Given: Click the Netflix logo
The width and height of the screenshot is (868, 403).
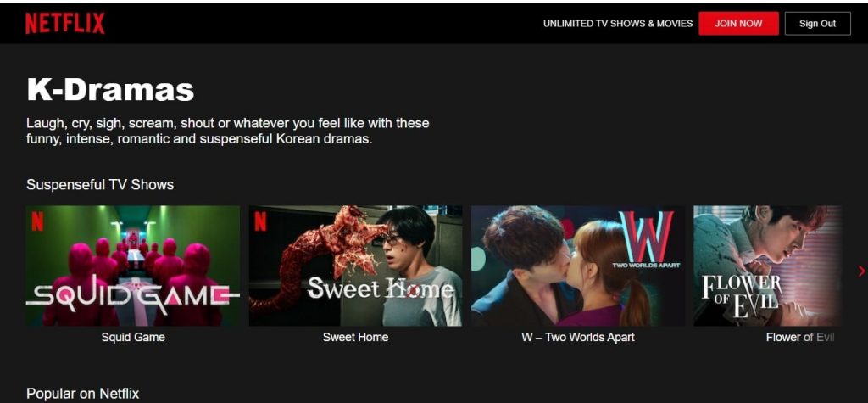Looking at the screenshot, I should 65,24.
